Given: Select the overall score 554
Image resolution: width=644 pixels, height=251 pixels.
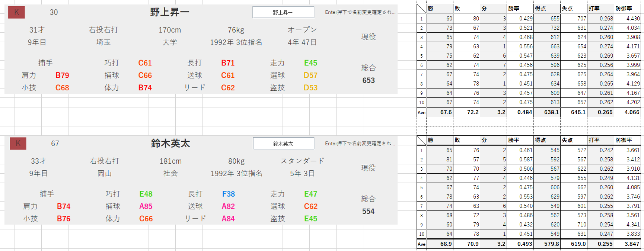Looking at the screenshot, I should (x=368, y=211).
